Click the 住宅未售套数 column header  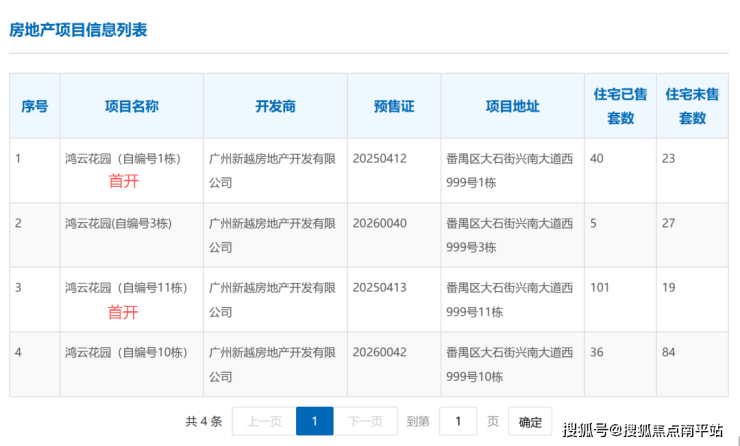[692, 106]
